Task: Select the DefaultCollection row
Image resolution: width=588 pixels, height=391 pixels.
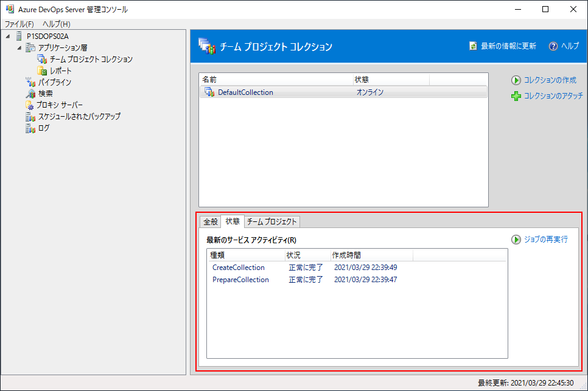Action: pyautogui.click(x=246, y=92)
